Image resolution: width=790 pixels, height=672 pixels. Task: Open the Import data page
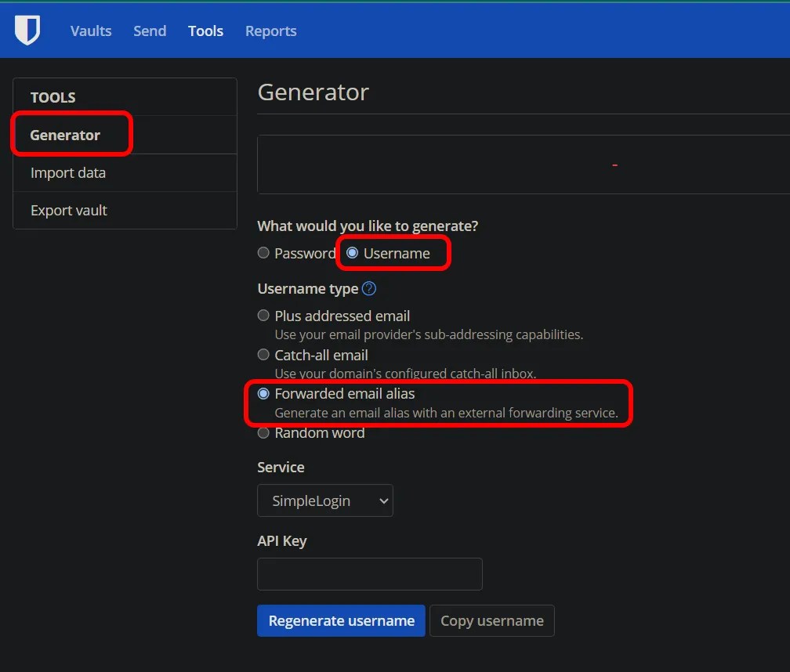(68, 172)
